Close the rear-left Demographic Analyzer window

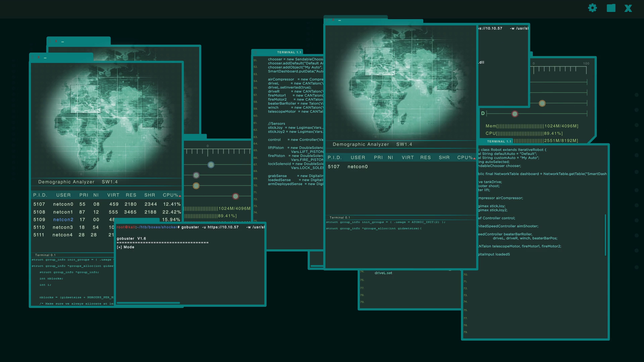tap(56, 41)
